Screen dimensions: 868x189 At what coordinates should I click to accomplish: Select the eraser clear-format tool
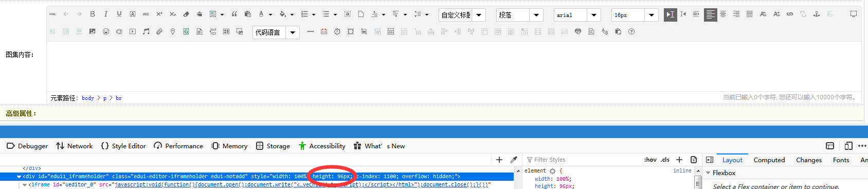click(x=186, y=14)
